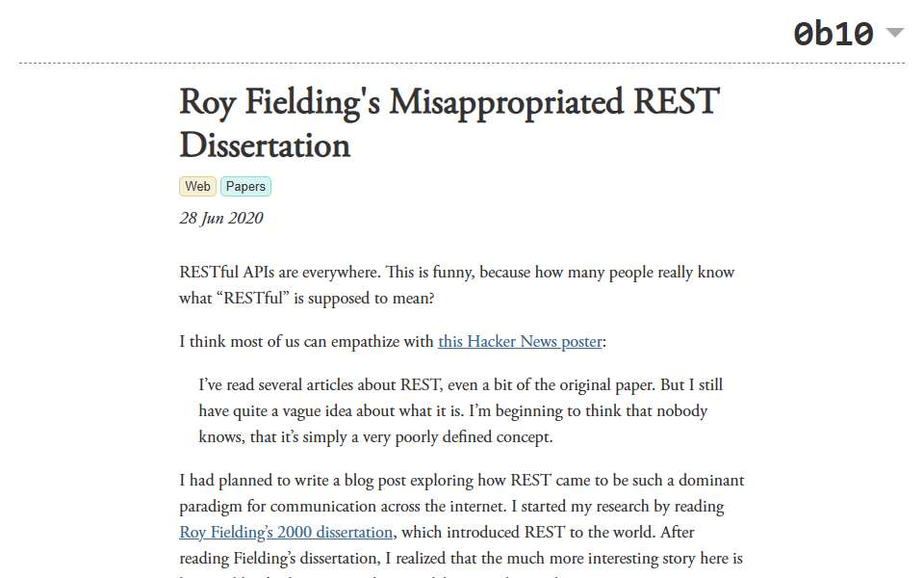
Task: Click the line 'reading Fielding's dissertation, I realized'
Action: [x=461, y=558]
